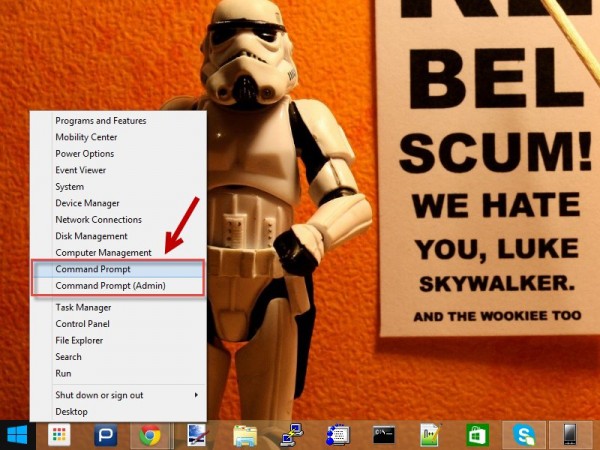This screenshot has height=450, width=600.
Task: Open the picture editor icon with pen
Action: pos(198,435)
